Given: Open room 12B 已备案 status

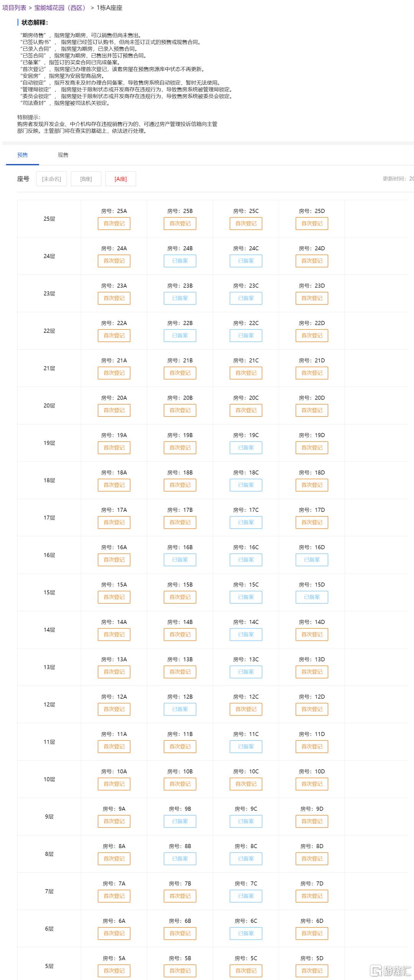Looking at the screenshot, I should [x=180, y=709].
